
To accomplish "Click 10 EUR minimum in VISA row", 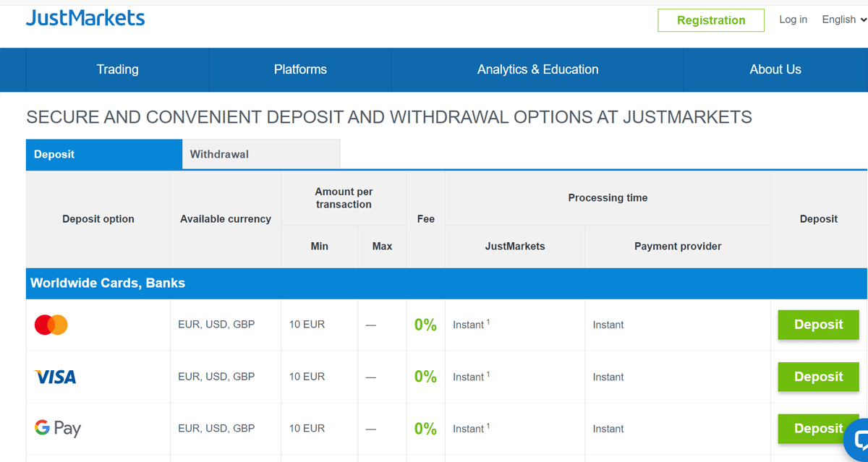I will coord(307,377).
